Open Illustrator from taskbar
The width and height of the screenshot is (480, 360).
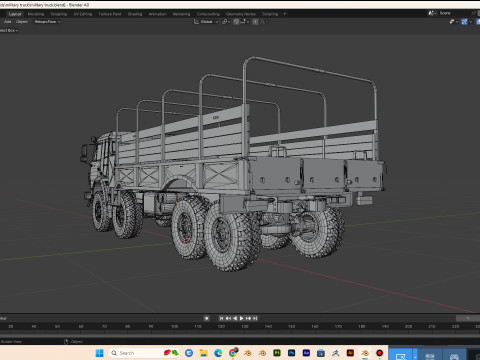350,353
